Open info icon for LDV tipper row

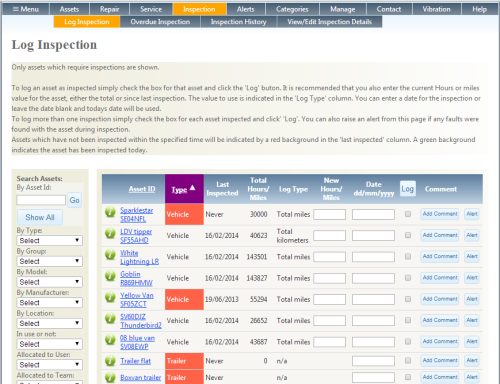pos(110,233)
